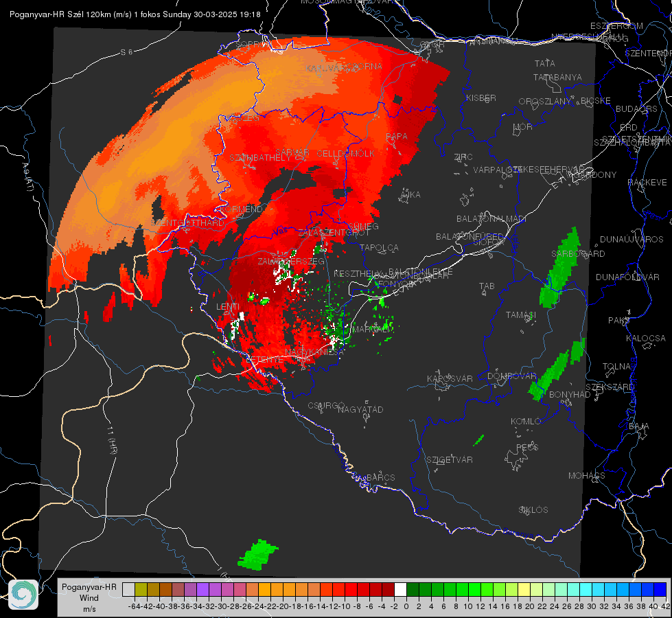Select the OROSZLANY city label
672x618 pixels.
[x=545, y=101]
